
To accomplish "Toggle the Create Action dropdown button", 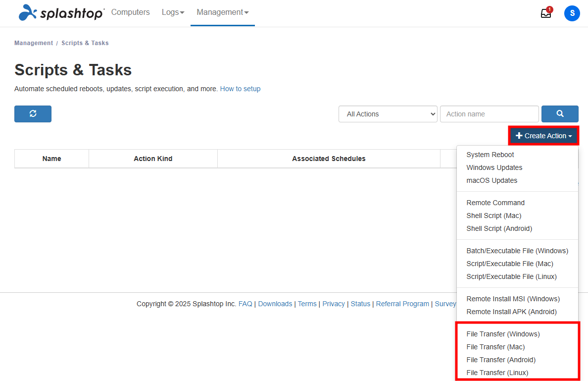I will click(x=543, y=136).
